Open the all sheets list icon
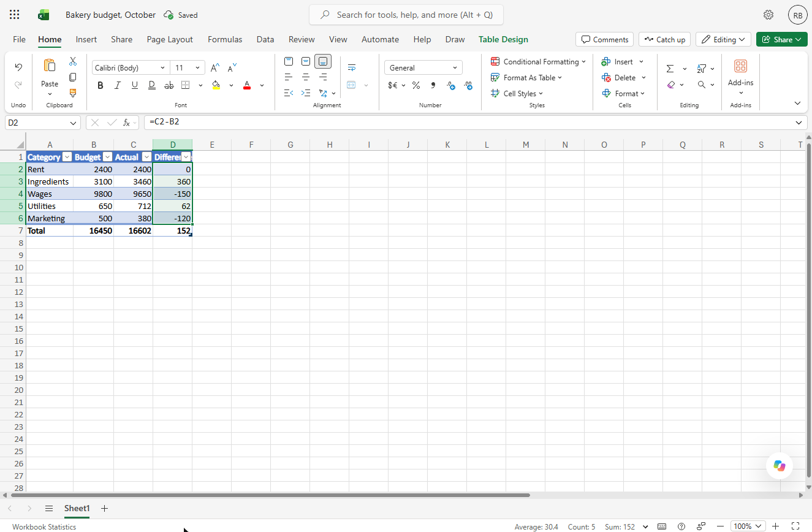The height and width of the screenshot is (532, 812). point(49,508)
